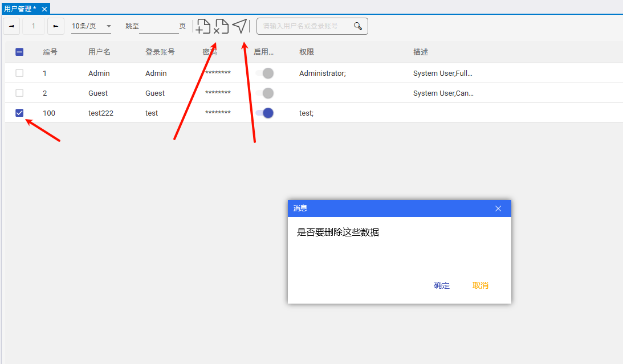The image size is (623, 364).
Task: Click the 权限 column header
Action: [306, 52]
